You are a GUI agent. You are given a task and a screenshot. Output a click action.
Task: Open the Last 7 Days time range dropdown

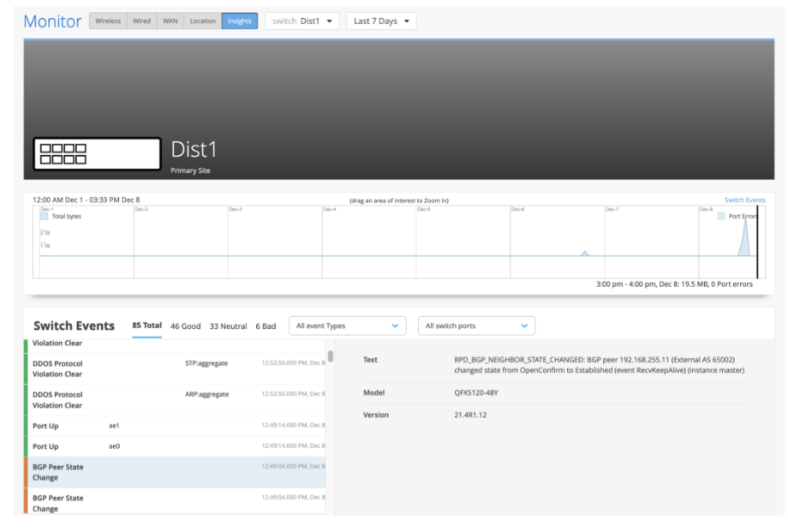tap(381, 21)
